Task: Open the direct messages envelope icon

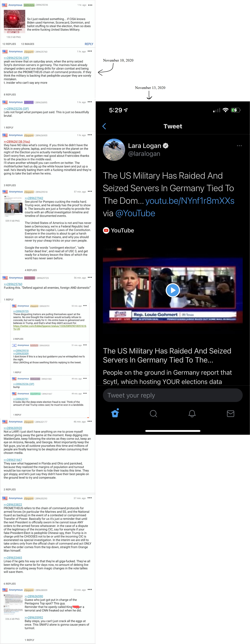Action: pyautogui.click(x=230, y=413)
